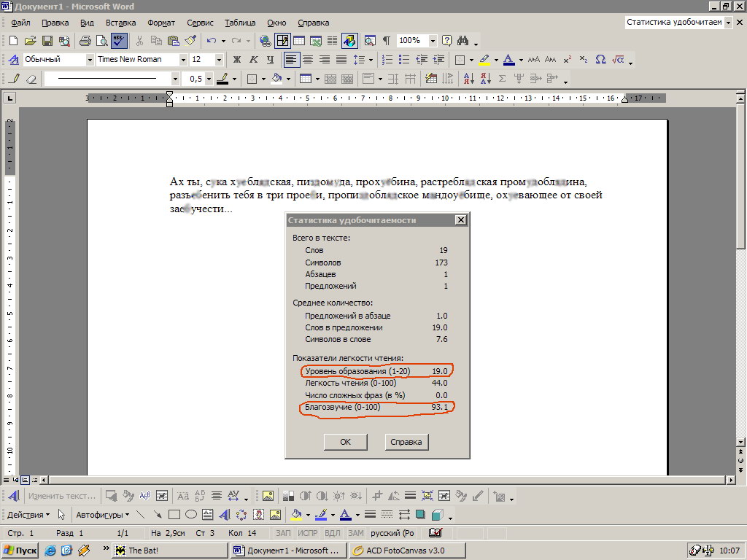Insert a symbol with the Omega icon
Image resolution: width=747 pixels, height=560 pixels.
600,60
